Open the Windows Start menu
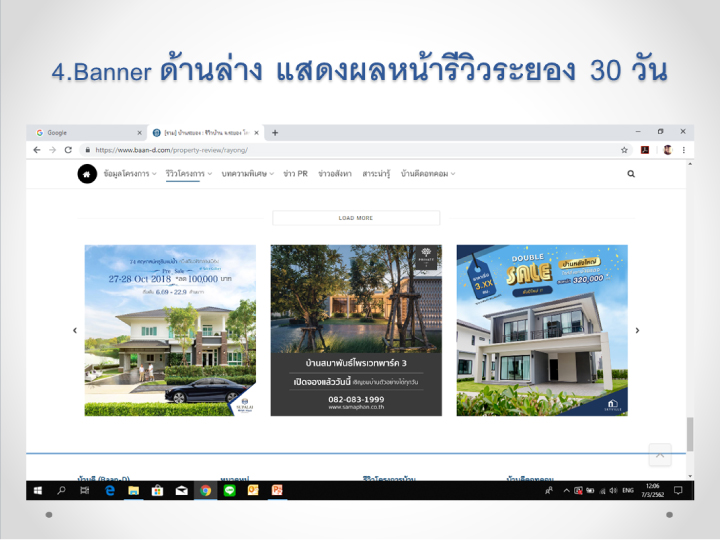720x540 pixels. (x=38, y=491)
